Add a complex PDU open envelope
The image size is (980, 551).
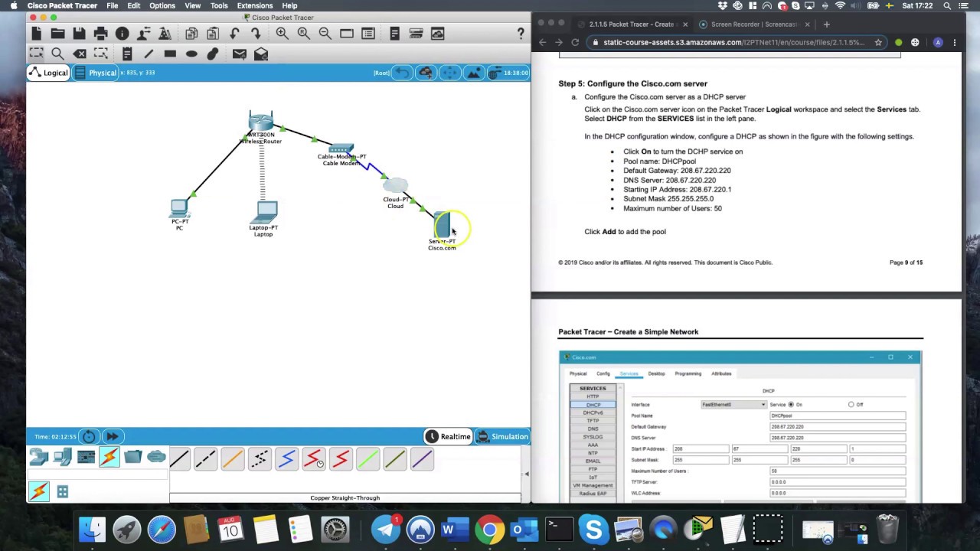(261, 54)
